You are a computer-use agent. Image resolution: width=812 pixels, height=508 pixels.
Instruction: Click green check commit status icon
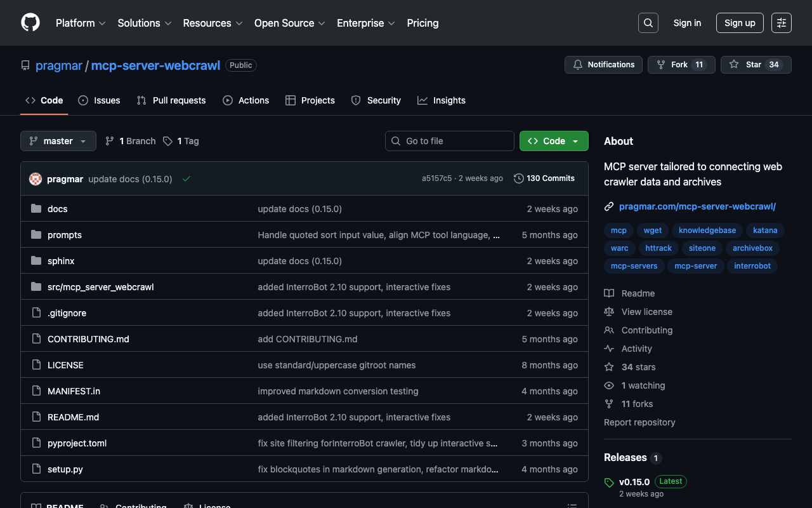pos(187,179)
